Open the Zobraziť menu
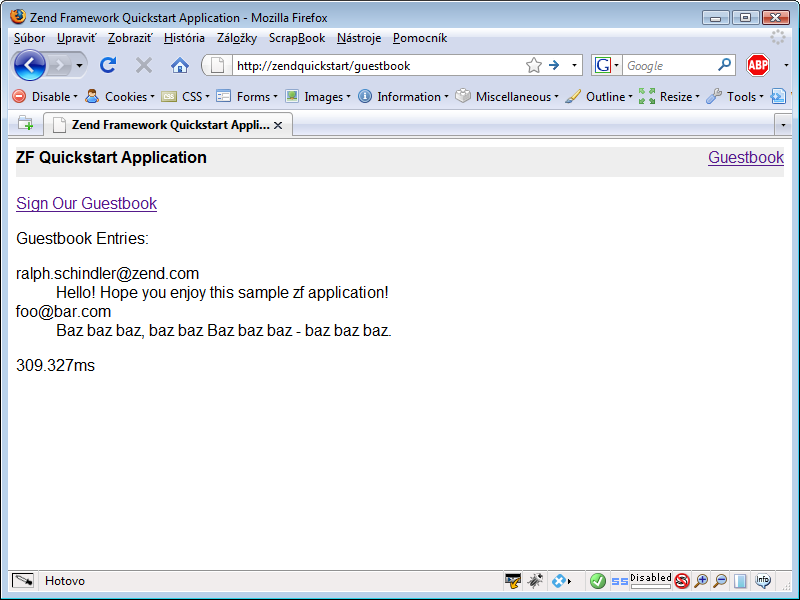800x600 pixels. pos(130,38)
